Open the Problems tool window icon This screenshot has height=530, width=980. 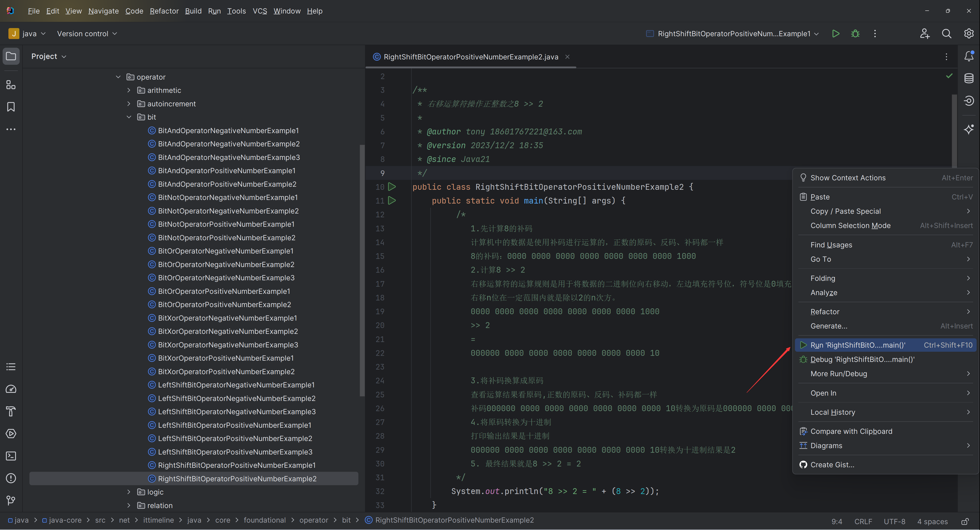coord(11,478)
